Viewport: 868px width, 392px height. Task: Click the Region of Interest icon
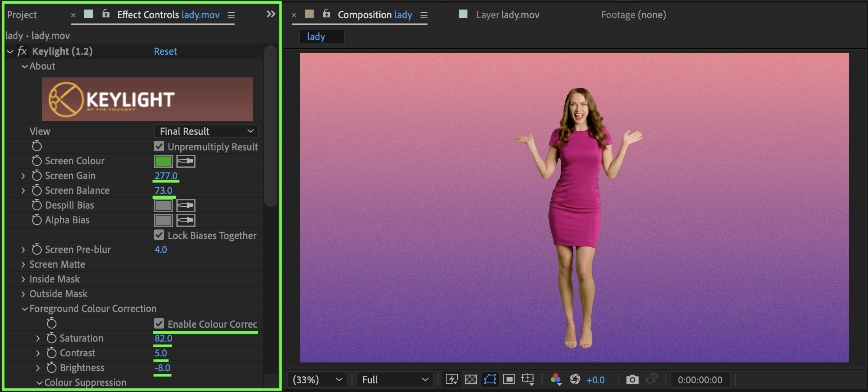509,379
